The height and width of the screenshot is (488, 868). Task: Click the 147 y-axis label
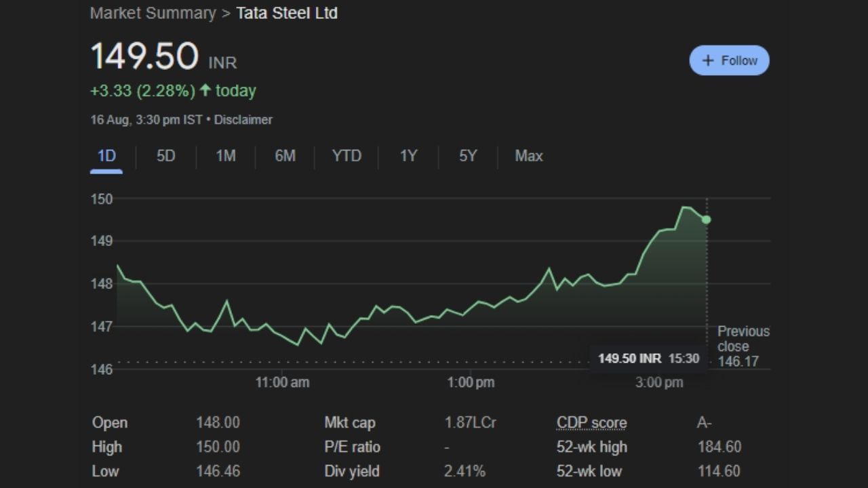[102, 326]
